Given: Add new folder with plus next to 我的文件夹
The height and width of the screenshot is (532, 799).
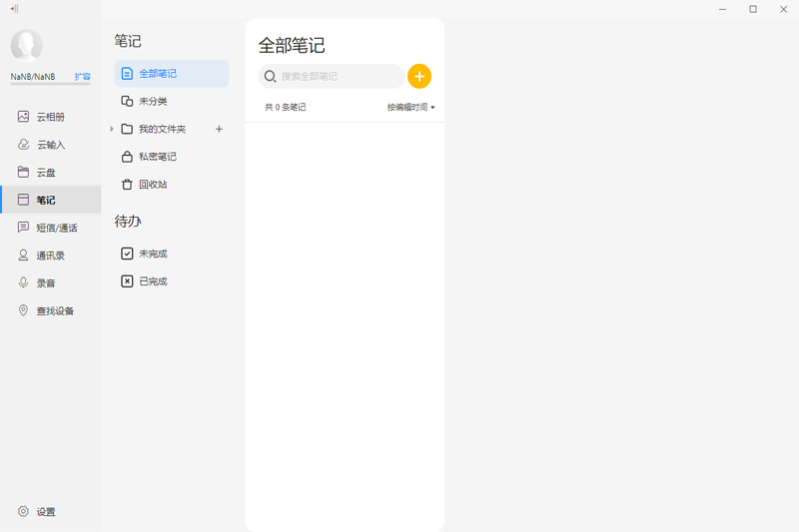Looking at the screenshot, I should [219, 130].
